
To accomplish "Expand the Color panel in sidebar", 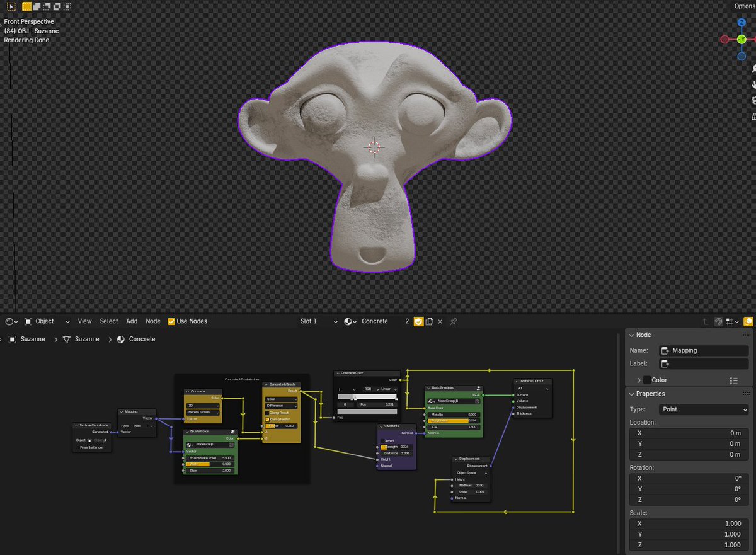I will (x=639, y=380).
